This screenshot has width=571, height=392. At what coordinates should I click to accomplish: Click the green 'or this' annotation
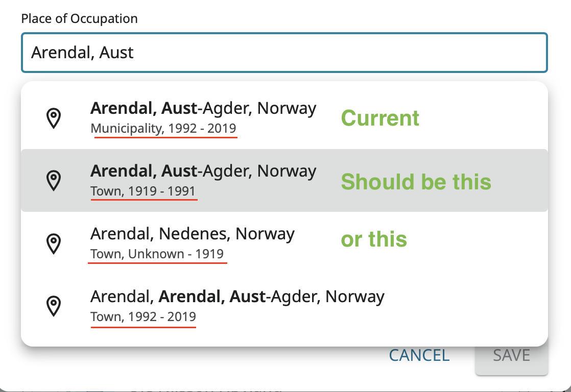click(374, 239)
